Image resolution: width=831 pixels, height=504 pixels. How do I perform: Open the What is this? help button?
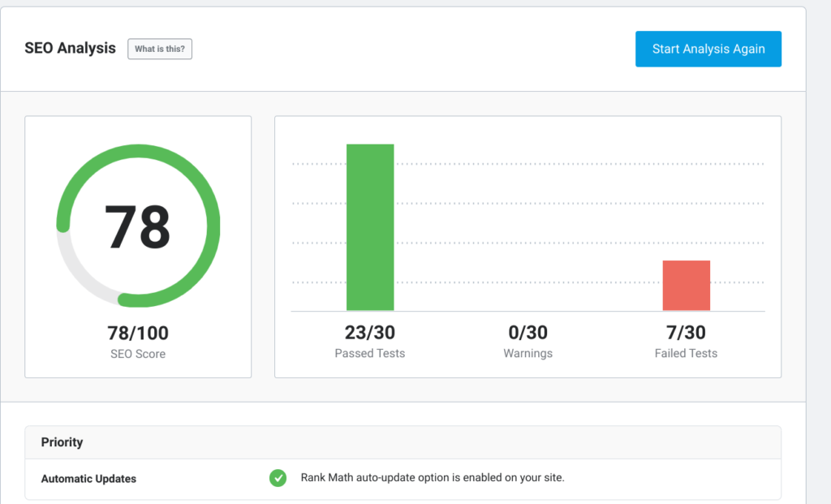click(160, 49)
